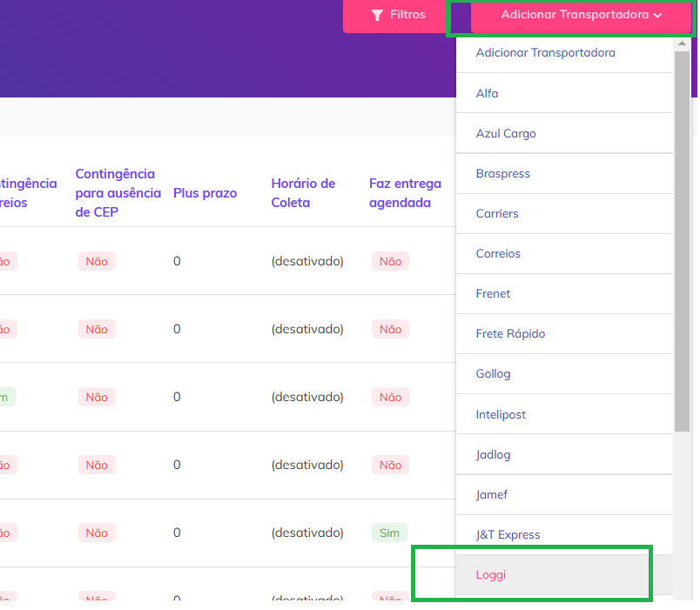
Task: Select the Adicionar Transportadora placeholder option in the list
Action: pos(564,53)
